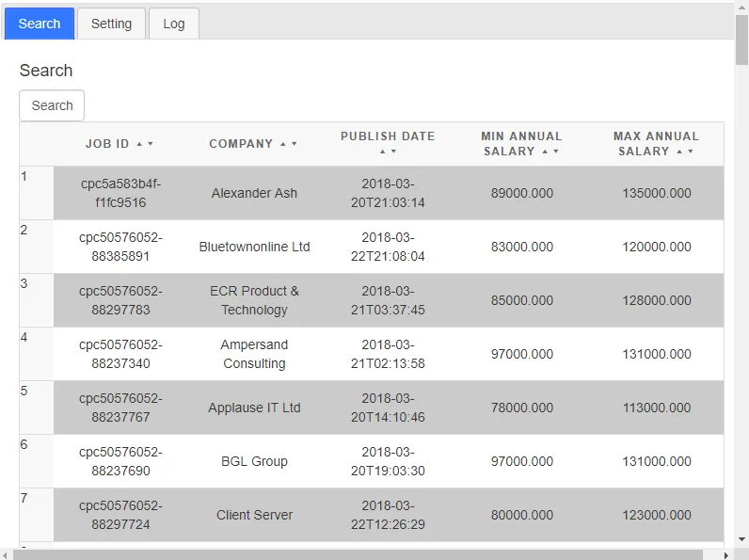Image resolution: width=749 pixels, height=560 pixels.
Task: Click min salary 85000.000
Action: [522, 300]
